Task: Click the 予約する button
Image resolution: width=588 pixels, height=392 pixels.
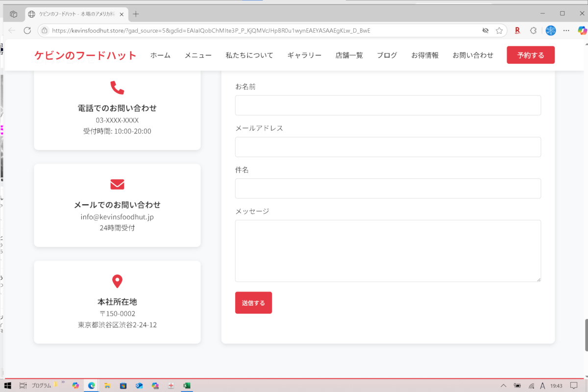Action: (530, 55)
